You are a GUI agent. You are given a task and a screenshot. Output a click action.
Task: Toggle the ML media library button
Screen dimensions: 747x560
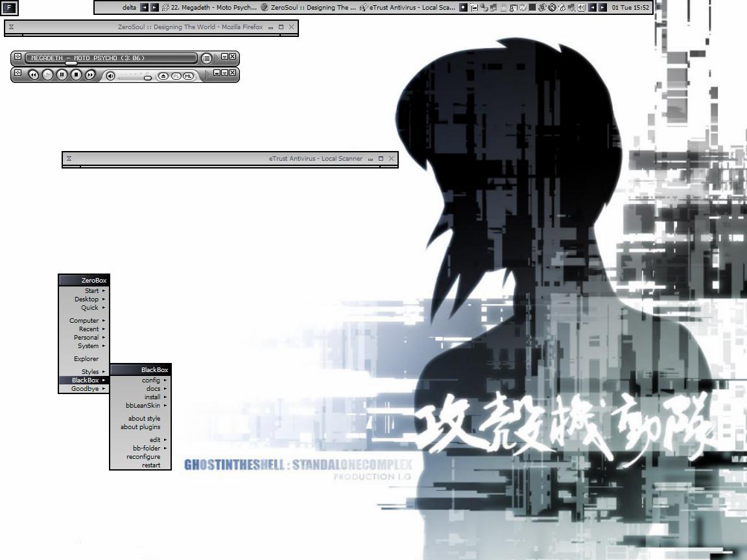(x=189, y=76)
